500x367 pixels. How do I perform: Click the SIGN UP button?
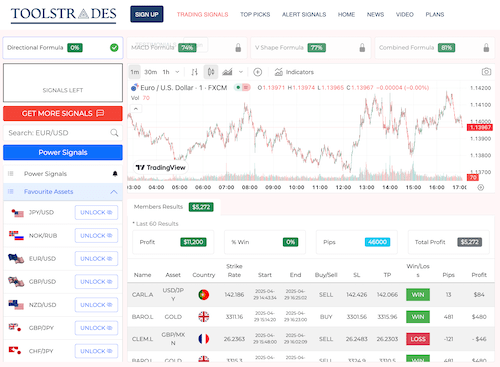[x=147, y=14]
